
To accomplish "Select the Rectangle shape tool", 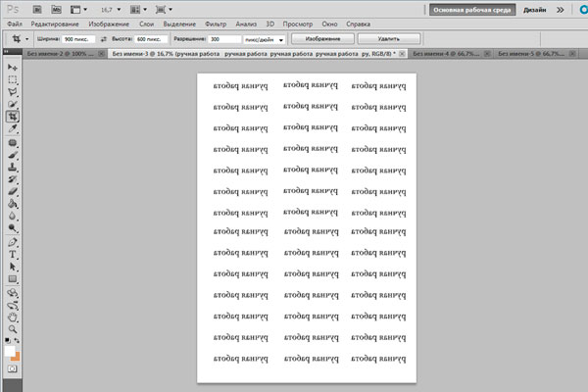I will pos(13,279).
